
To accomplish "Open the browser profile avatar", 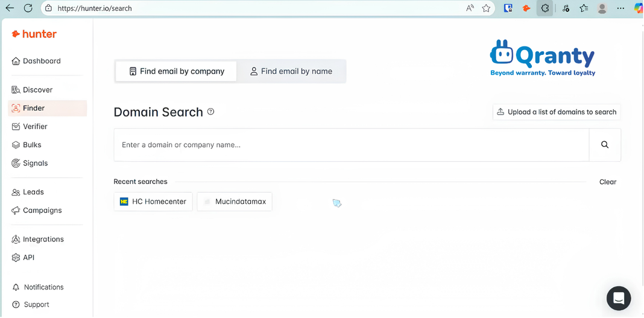I will click(x=602, y=8).
